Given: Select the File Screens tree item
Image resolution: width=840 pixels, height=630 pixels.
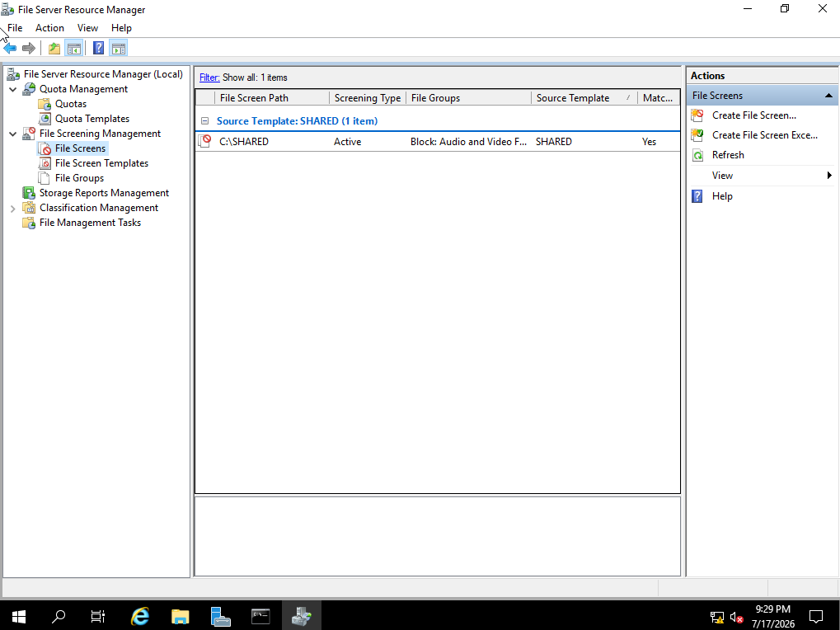Looking at the screenshot, I should (x=80, y=148).
